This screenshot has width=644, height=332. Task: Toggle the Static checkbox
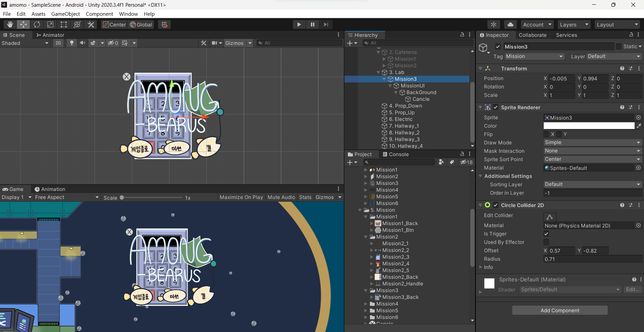click(x=619, y=47)
